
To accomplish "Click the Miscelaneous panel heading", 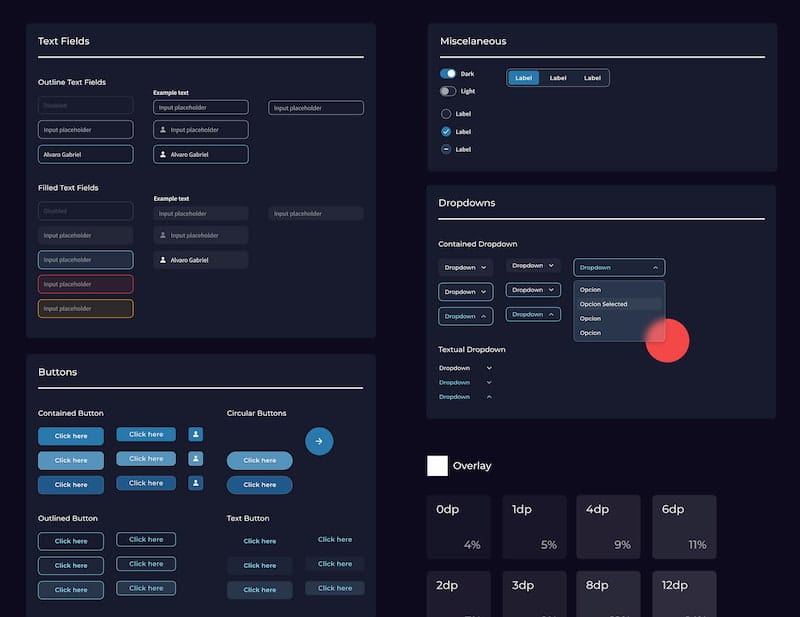I will (x=473, y=41).
